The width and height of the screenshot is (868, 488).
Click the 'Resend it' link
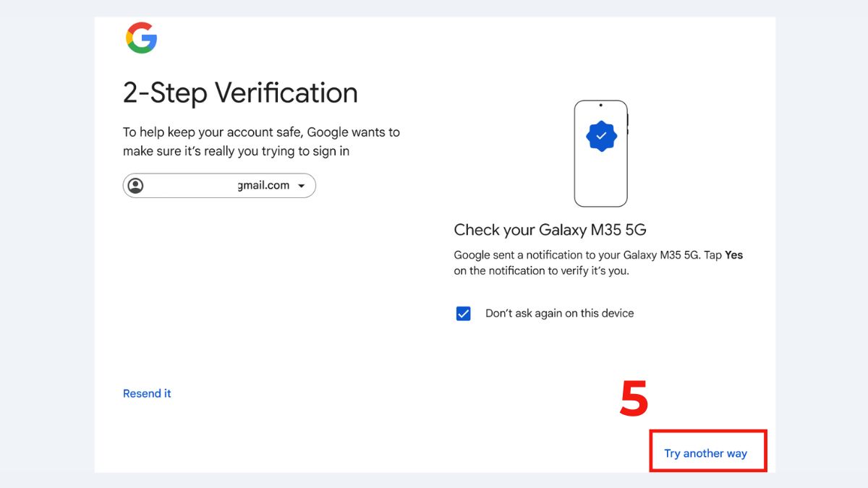coord(147,393)
